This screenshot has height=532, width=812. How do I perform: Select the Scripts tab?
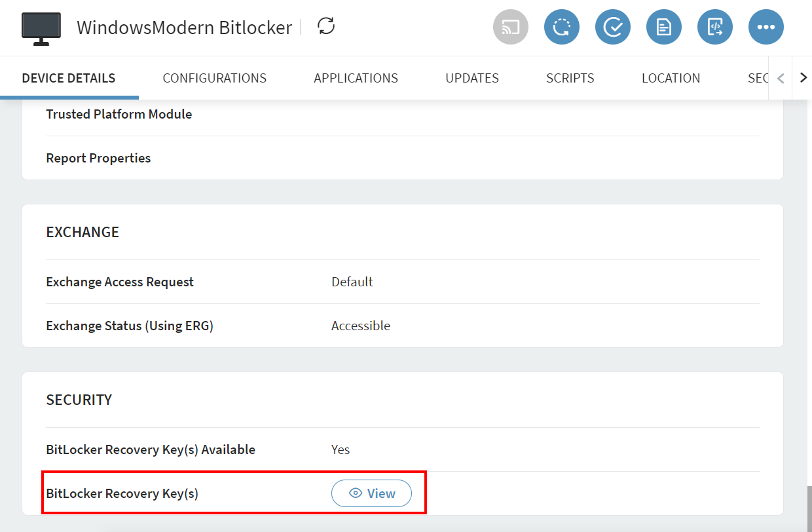570,78
